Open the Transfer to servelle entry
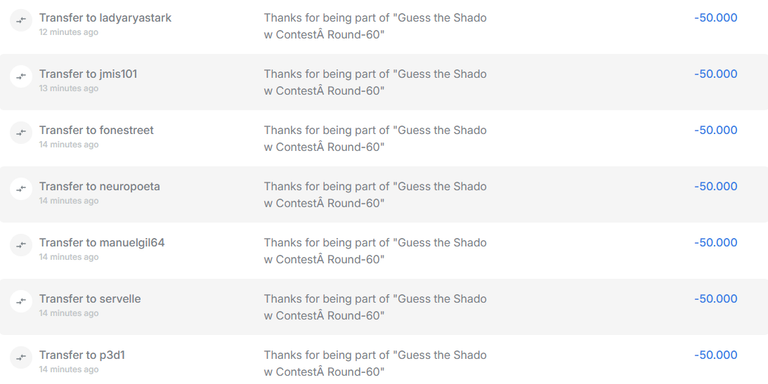 point(90,299)
